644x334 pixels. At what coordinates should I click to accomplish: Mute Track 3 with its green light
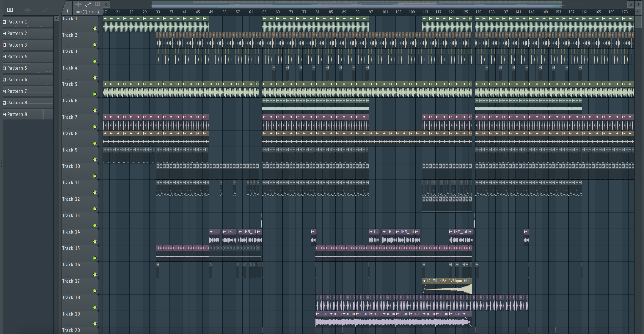click(x=95, y=61)
